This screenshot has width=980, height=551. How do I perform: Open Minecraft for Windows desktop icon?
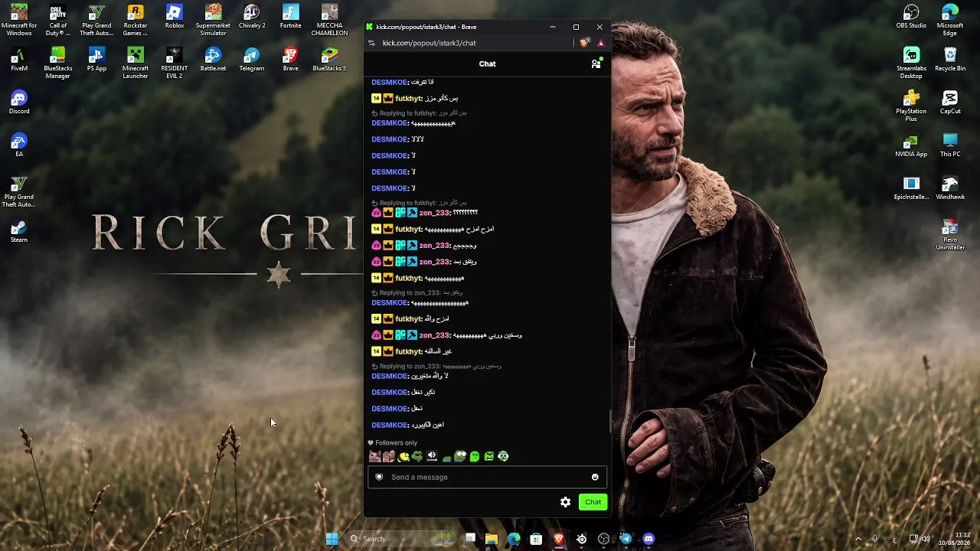click(19, 21)
